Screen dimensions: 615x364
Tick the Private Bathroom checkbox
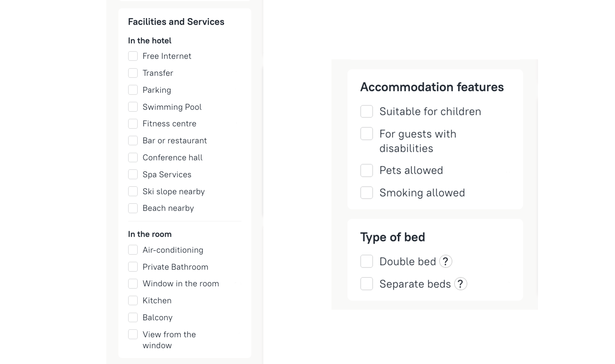tap(133, 267)
